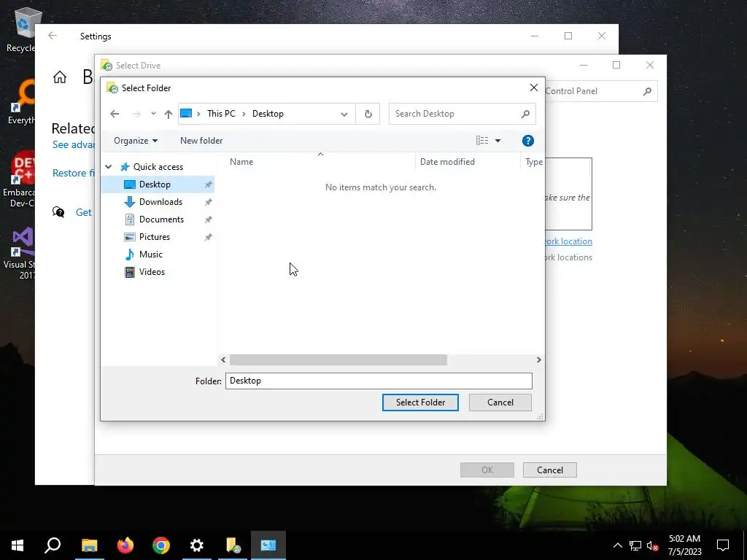Cancel the Select Folder dialog
The width and height of the screenshot is (747, 560).
[500, 402]
